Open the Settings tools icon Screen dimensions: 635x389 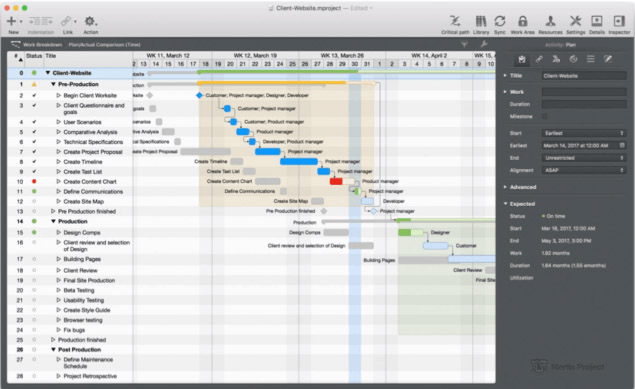coord(575,21)
